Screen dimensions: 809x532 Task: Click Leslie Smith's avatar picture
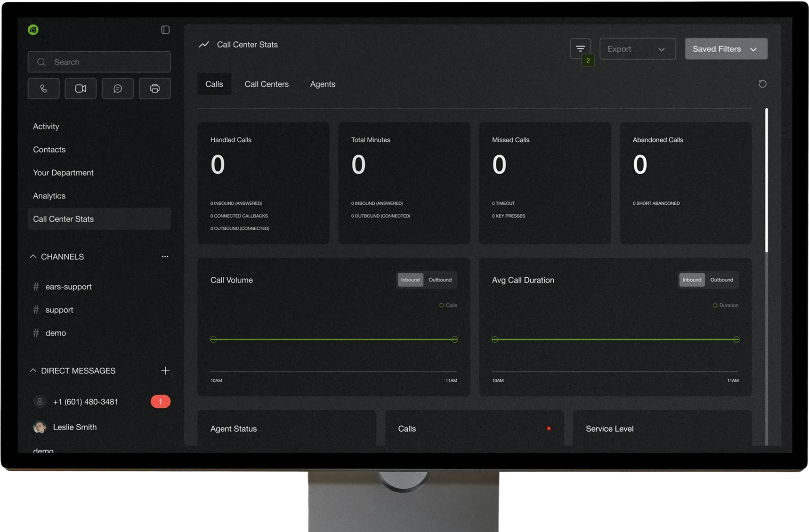pos(40,427)
